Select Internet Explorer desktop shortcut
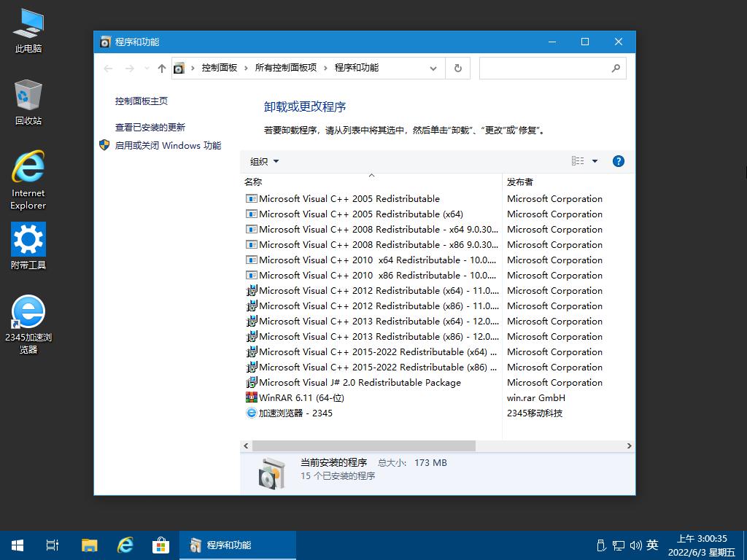747x560 pixels. [x=28, y=180]
